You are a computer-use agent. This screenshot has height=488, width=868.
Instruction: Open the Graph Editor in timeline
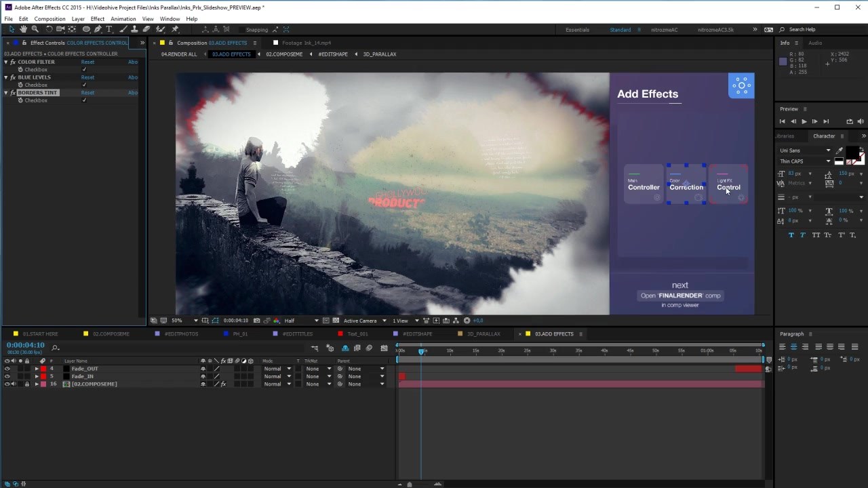[384, 348]
